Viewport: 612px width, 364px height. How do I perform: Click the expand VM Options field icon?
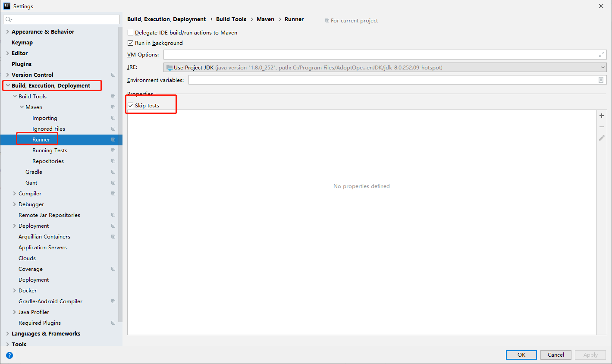pos(602,54)
